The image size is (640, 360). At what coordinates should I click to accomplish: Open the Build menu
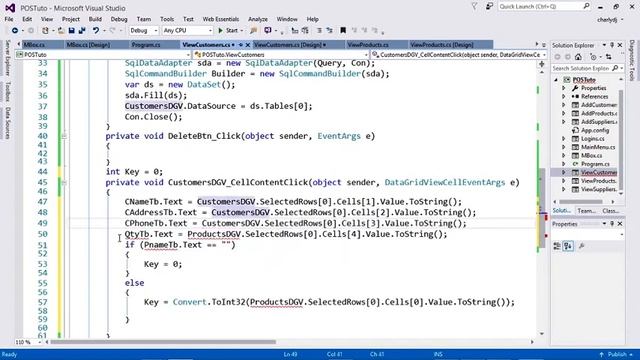click(x=95, y=19)
